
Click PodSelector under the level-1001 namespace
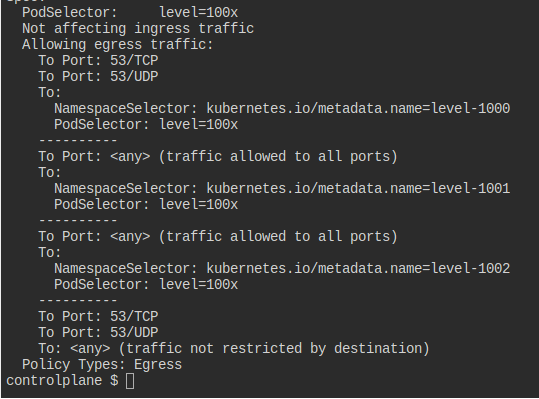pos(146,204)
